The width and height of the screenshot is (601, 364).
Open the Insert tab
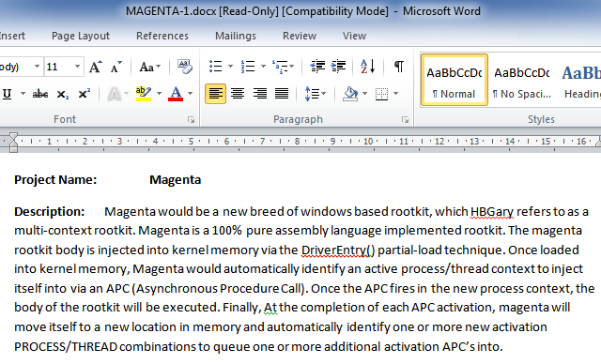(x=12, y=36)
